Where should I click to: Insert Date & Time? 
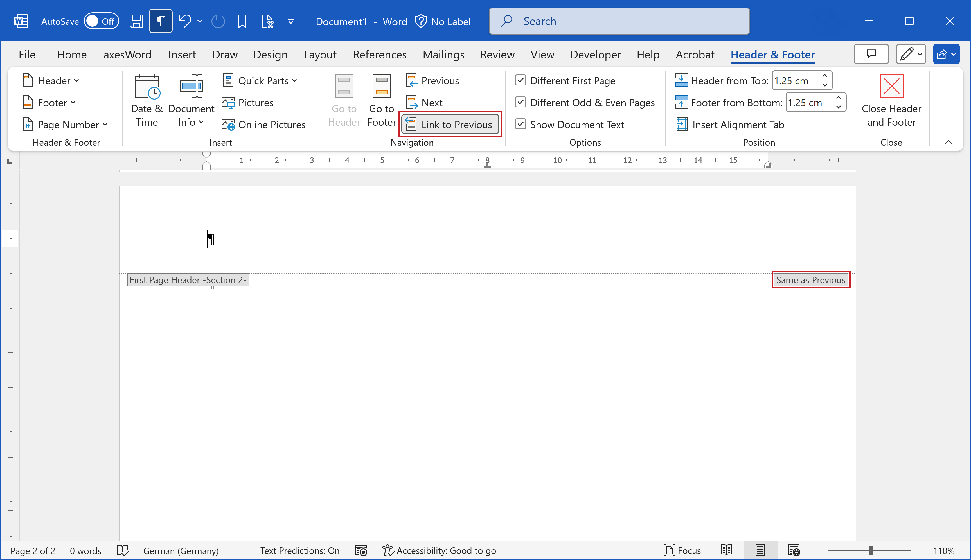[147, 101]
